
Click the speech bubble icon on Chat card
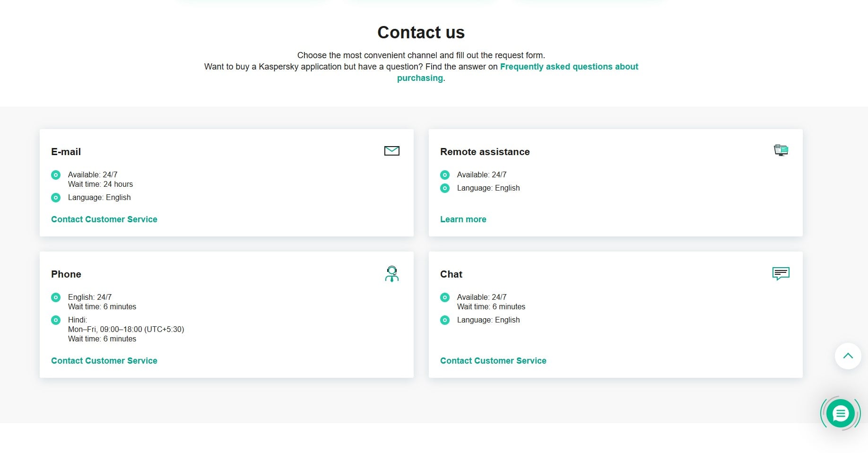coord(780,273)
